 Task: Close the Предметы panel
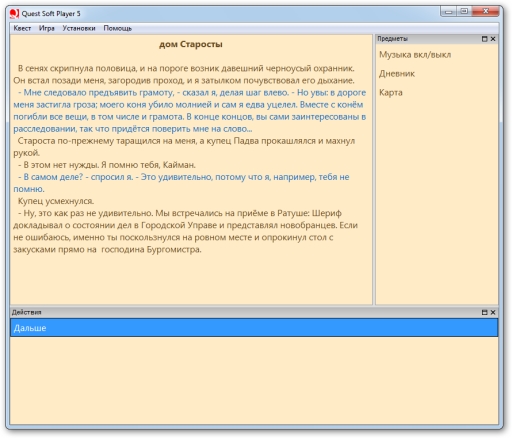click(x=493, y=39)
